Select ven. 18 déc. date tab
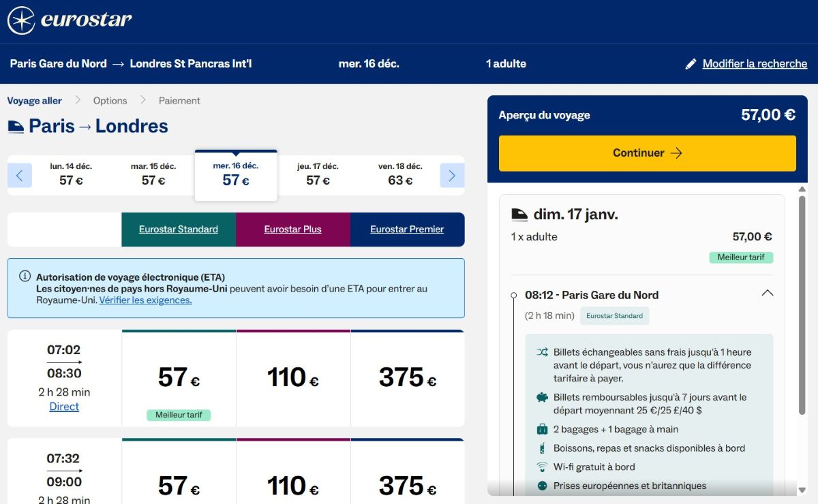818x504 pixels. 400,174
